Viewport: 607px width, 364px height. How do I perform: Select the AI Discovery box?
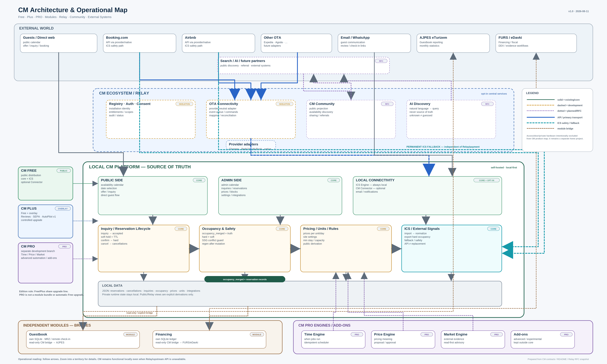pos(451,119)
